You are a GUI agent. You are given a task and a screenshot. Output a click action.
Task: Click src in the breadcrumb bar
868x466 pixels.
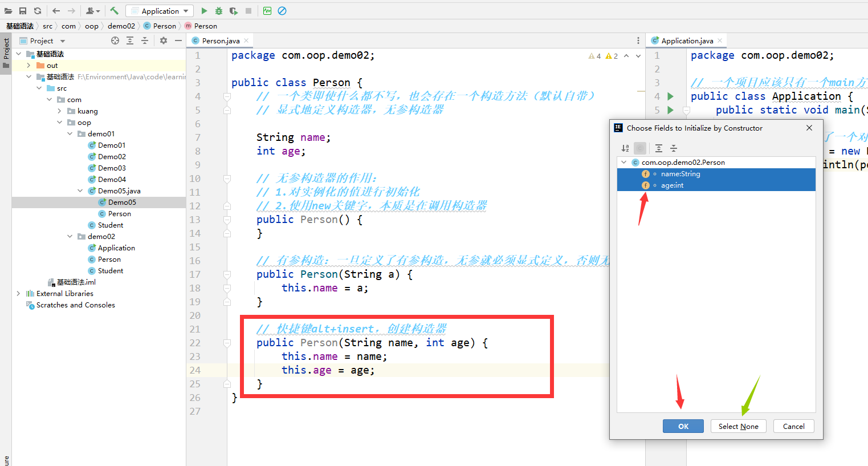(x=48, y=26)
